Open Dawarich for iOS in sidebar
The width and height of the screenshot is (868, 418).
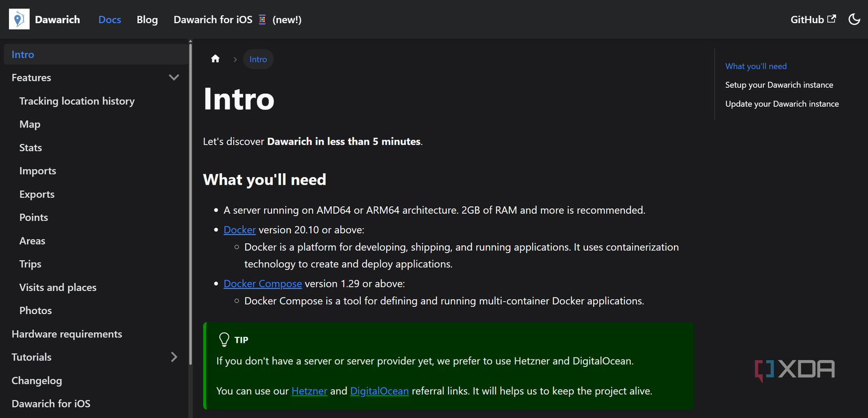pos(51,404)
